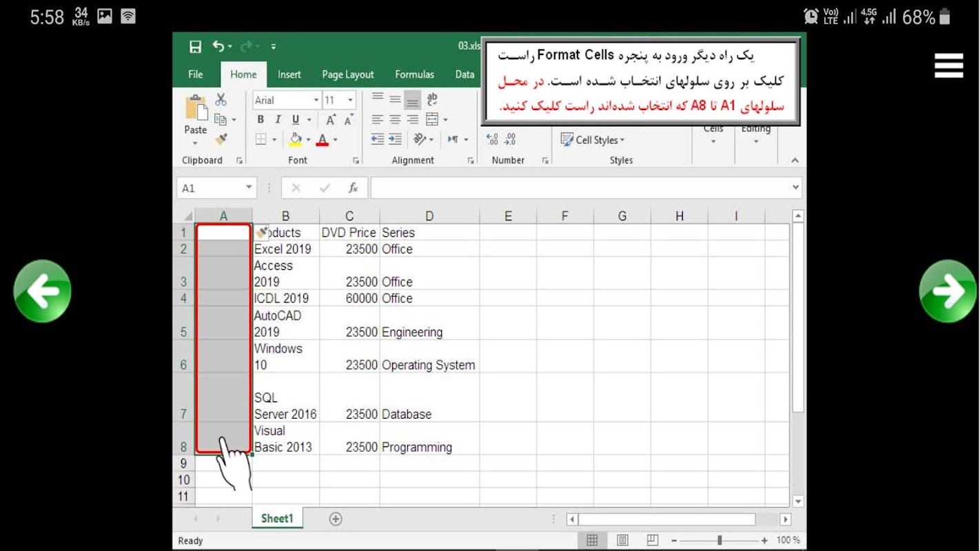Open the font color palette arrow
Image resolution: width=980 pixels, height=551 pixels.
[x=336, y=140]
